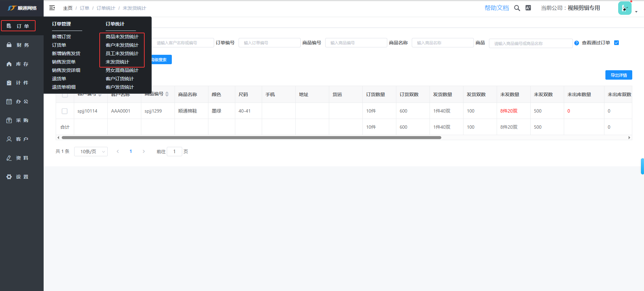Open the search magnifier icon in header
Image resolution: width=644 pixels, height=291 pixels.
[x=517, y=8]
